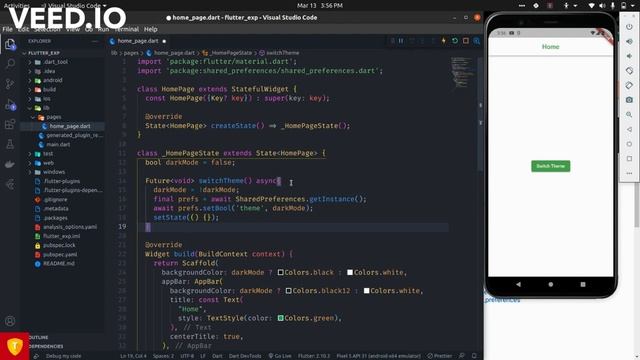Click Ln 19, Col 4 in status bar
This screenshot has width=640, height=360.
click(133, 356)
